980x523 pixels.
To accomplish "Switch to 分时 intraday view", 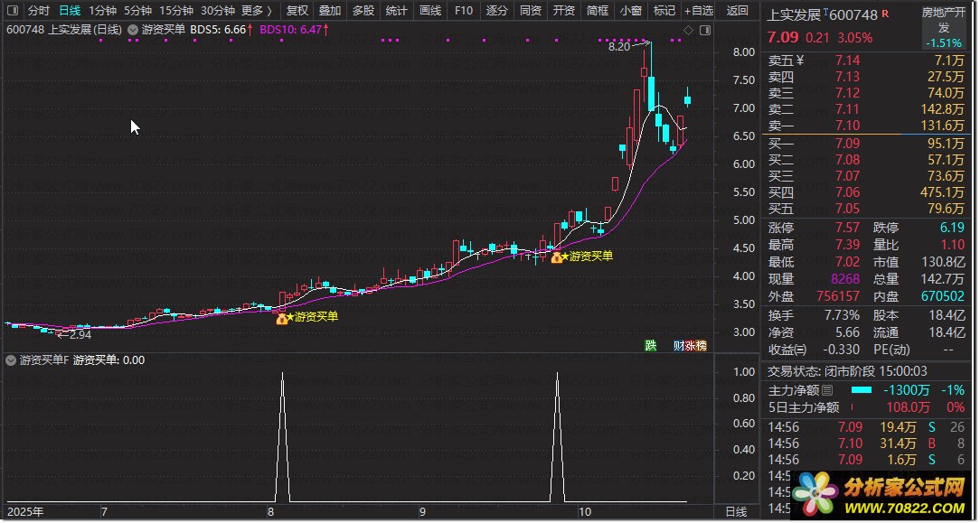I will (x=39, y=11).
